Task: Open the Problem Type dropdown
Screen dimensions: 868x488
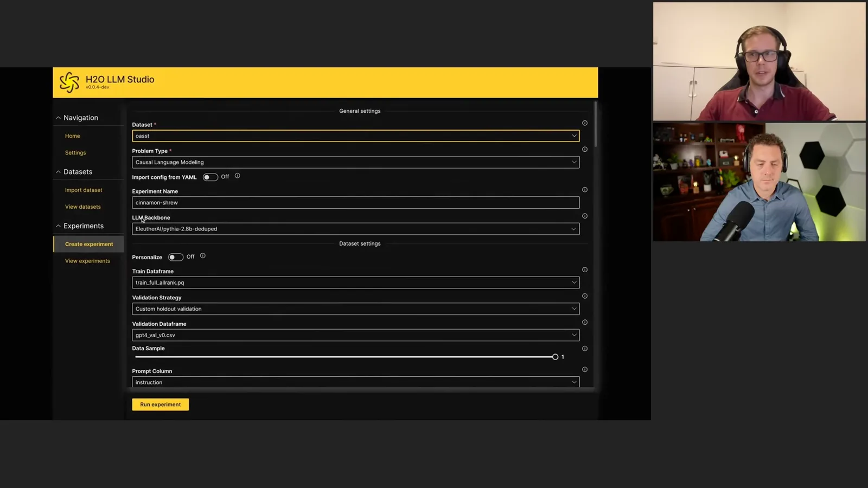Action: click(x=356, y=162)
